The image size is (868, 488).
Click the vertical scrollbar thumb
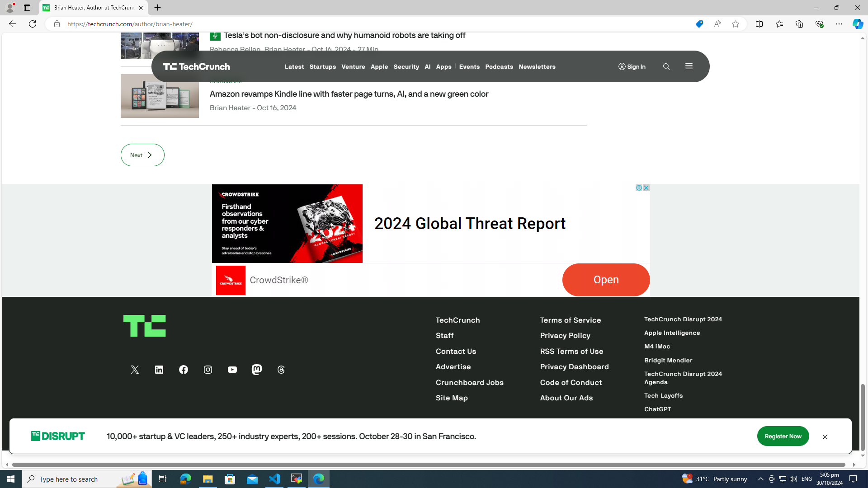(x=863, y=418)
